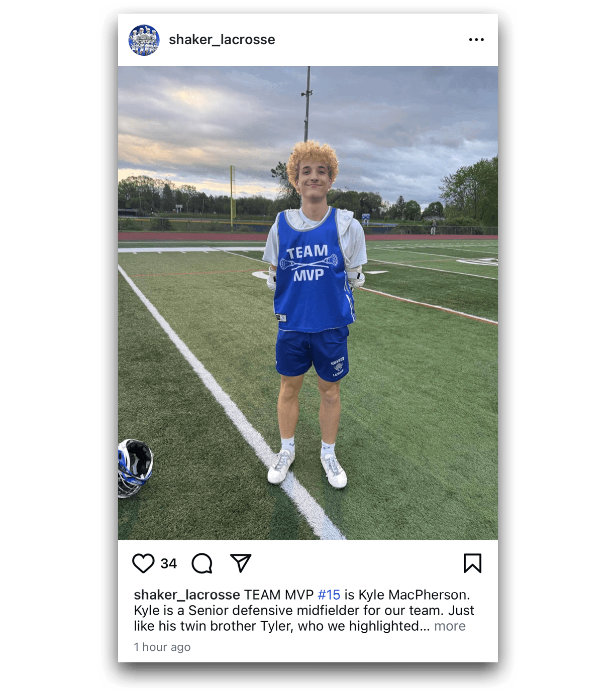
Task: Open comments with the speech bubble icon
Action: point(202,563)
